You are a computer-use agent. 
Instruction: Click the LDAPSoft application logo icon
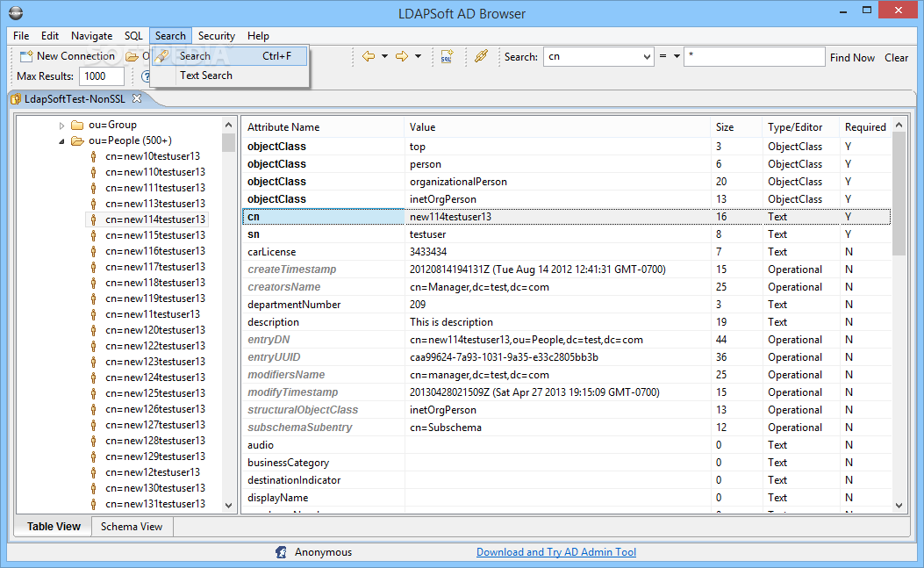point(16,13)
